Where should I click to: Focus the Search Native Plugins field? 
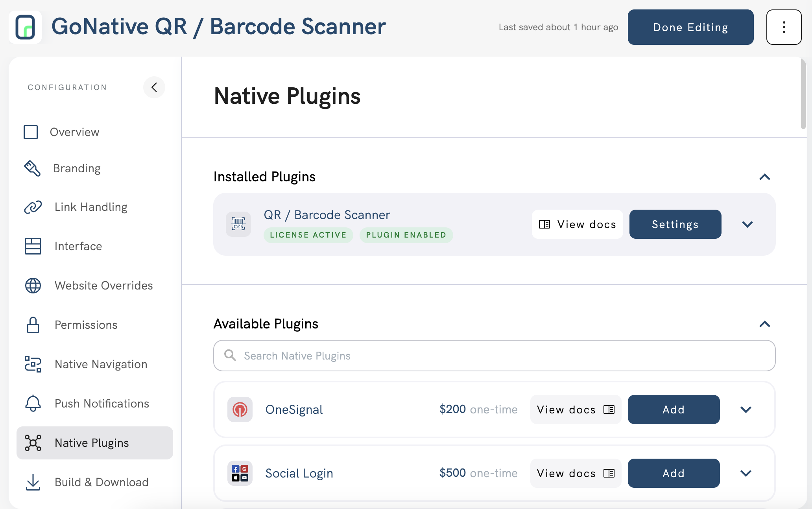tap(494, 356)
